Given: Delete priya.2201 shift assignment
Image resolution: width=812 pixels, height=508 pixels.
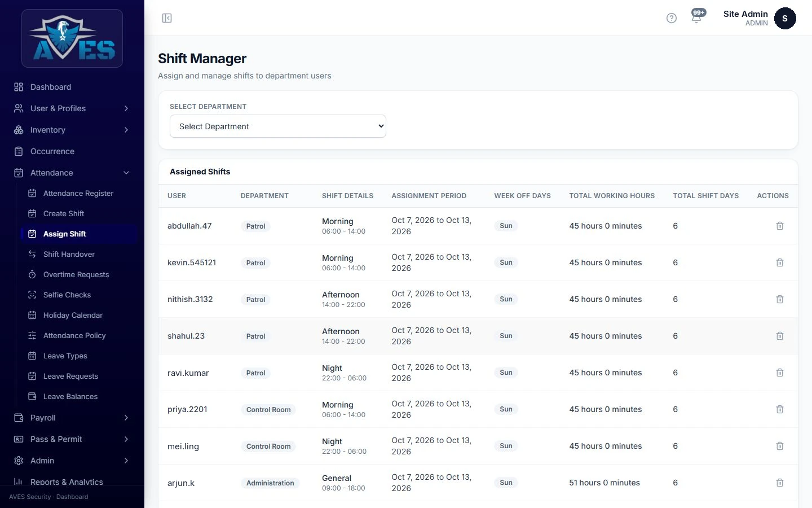Looking at the screenshot, I should [x=780, y=409].
